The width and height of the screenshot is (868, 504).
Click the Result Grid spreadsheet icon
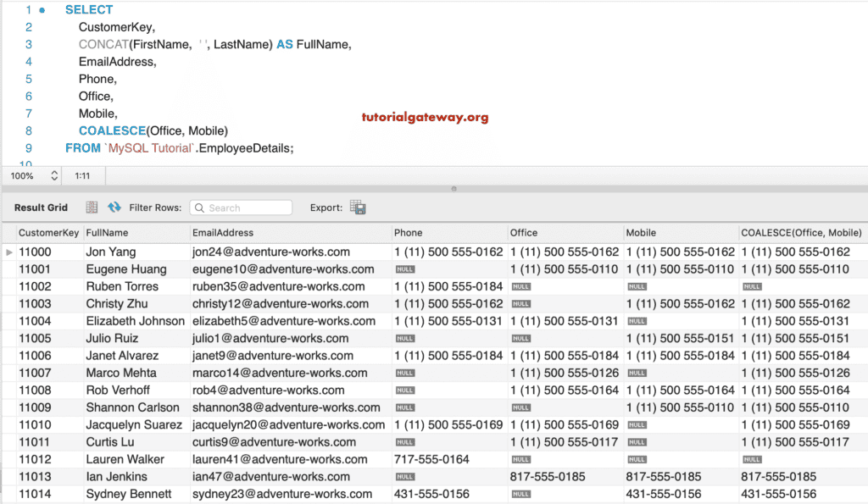coord(91,208)
